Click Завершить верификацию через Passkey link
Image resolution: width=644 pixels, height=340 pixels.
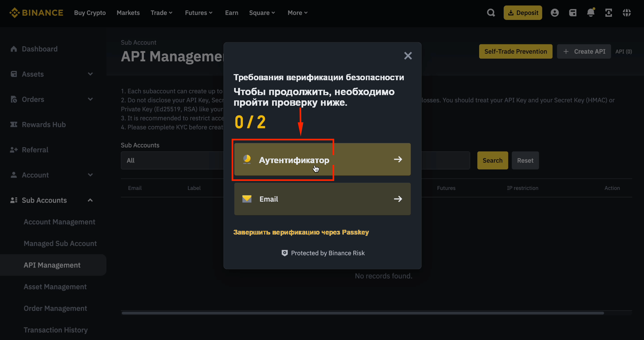point(301,232)
